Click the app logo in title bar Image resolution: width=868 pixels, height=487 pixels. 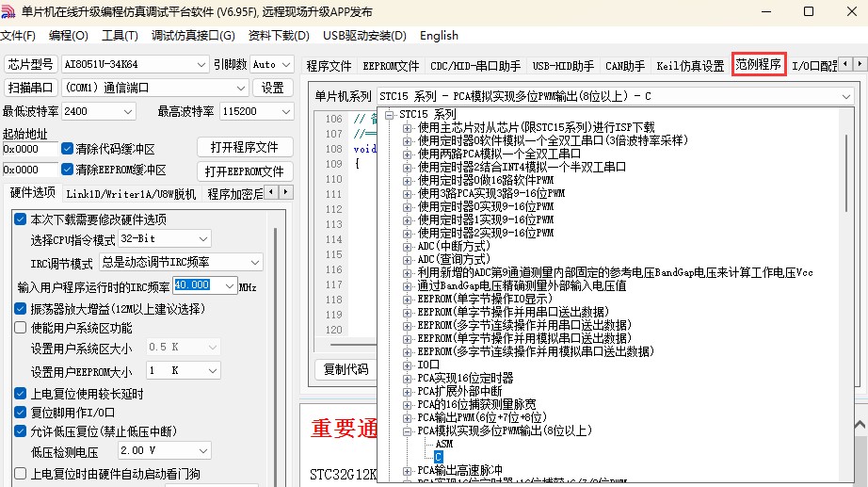(10, 11)
